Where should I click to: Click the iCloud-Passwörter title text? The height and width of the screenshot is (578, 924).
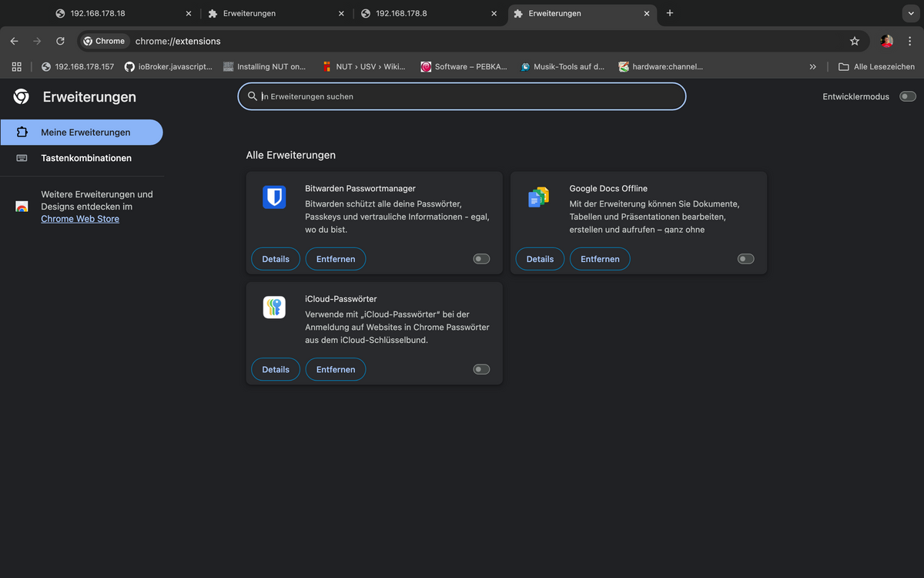[341, 298]
